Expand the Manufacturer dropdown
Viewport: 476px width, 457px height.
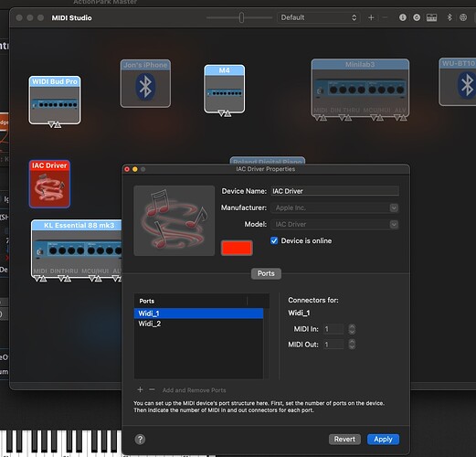coord(394,207)
